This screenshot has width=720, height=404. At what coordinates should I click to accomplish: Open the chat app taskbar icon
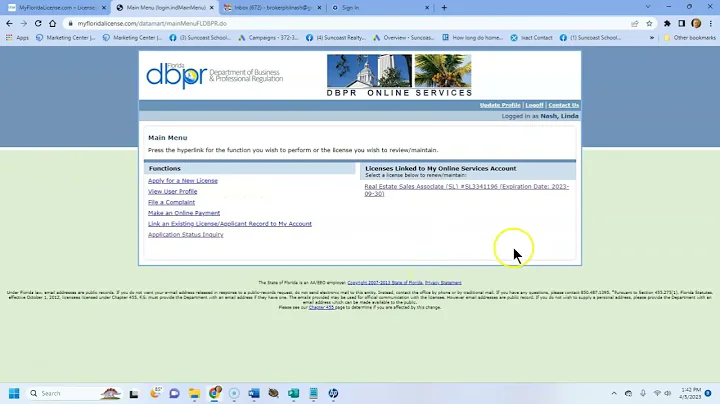coord(174,393)
